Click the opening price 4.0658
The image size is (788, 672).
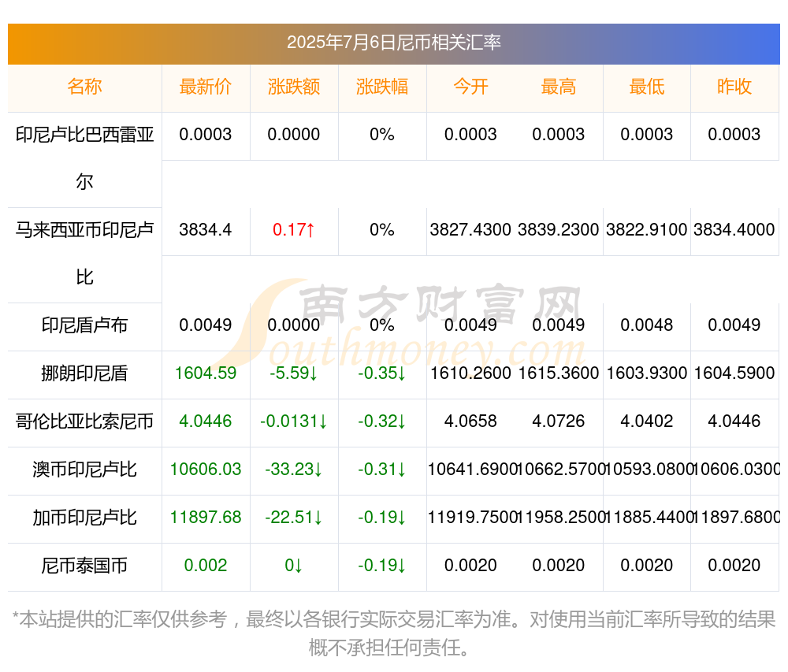click(x=470, y=421)
